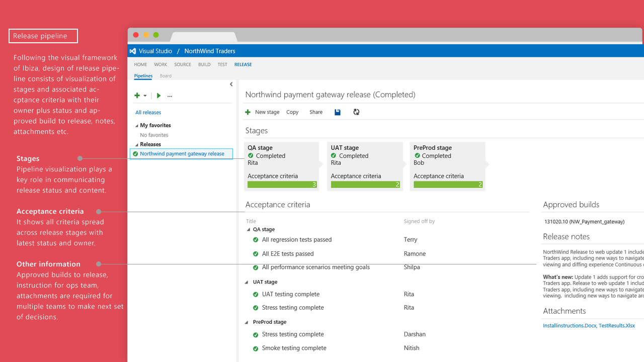Viewport: 644px width, 362px height.
Task: Collapse UAT stage criteria group
Action: pos(247,283)
